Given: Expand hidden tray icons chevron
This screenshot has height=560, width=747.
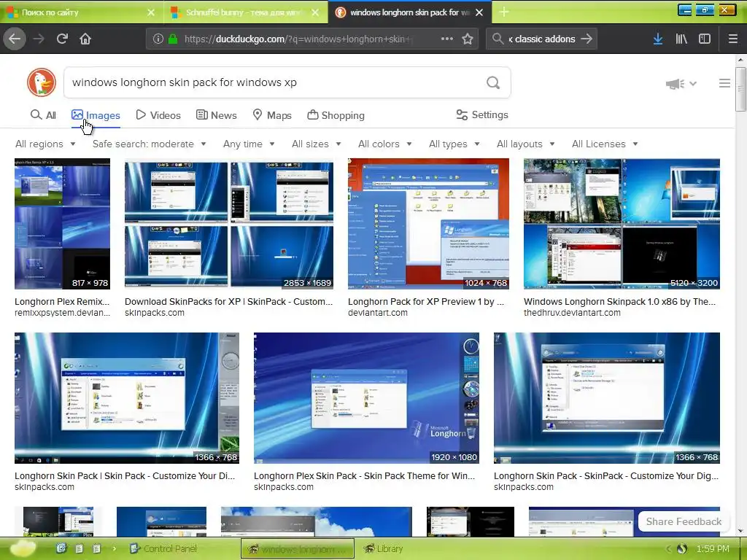Looking at the screenshot, I should click(x=668, y=548).
